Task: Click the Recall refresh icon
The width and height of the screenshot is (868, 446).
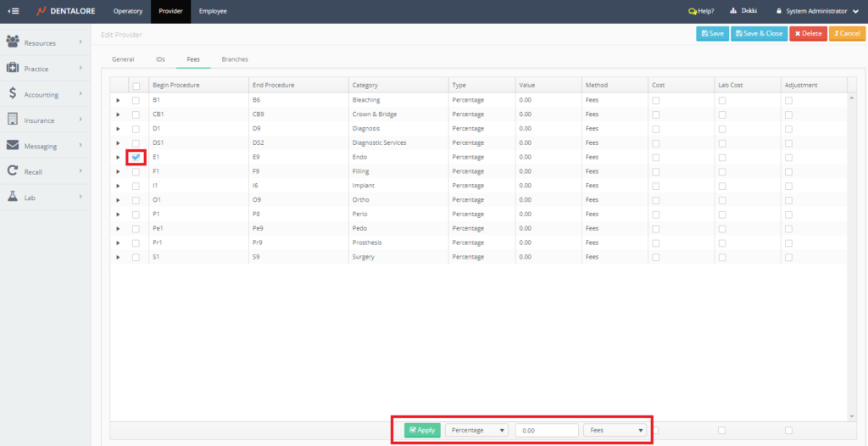Action: (x=13, y=171)
